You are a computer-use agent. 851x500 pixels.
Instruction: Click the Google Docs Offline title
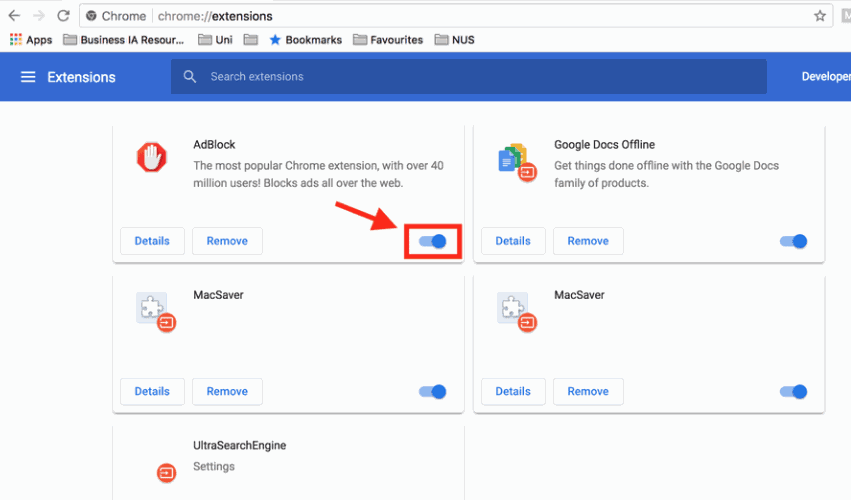coord(604,144)
